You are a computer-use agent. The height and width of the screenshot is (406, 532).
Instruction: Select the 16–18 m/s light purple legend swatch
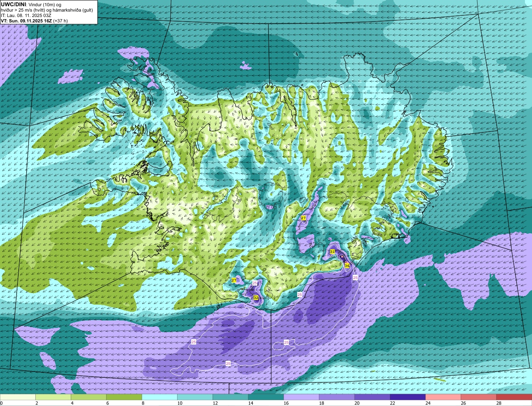coord(301,397)
